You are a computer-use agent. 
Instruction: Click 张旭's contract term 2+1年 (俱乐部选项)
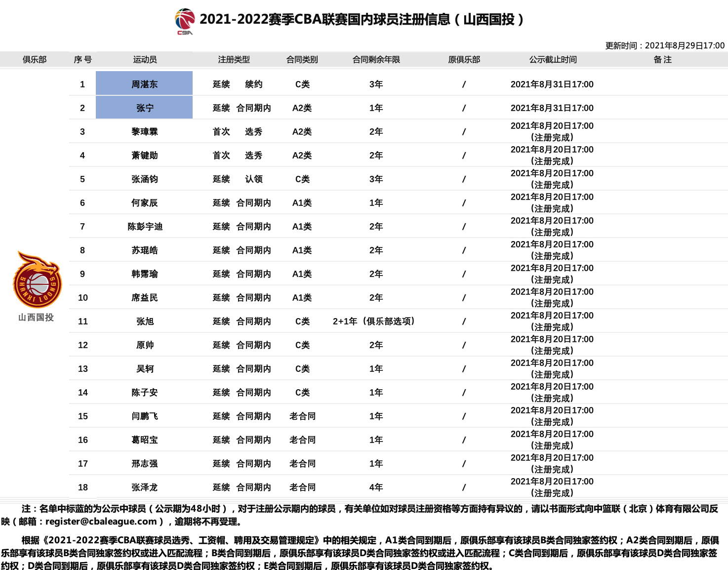coord(374,321)
